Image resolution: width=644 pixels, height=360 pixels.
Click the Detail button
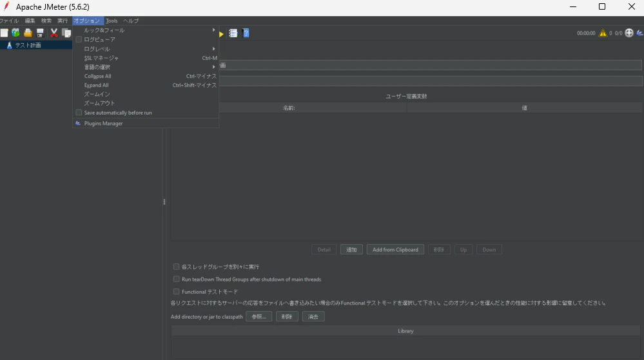click(324, 250)
